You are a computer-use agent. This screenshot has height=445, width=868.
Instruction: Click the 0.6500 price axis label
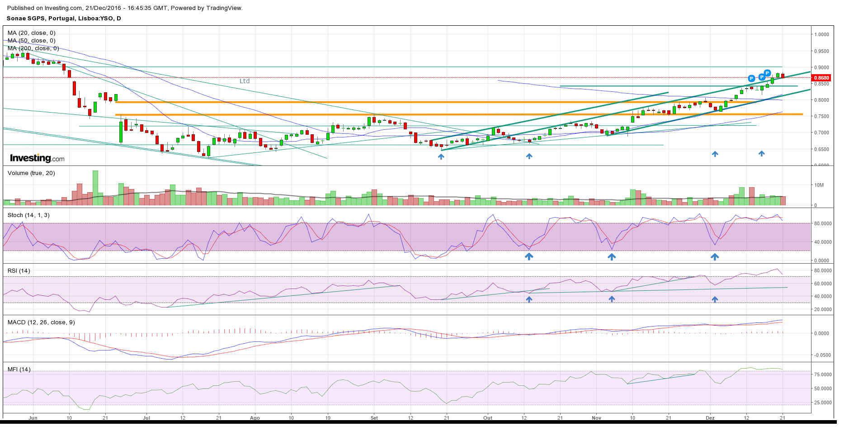[822, 149]
